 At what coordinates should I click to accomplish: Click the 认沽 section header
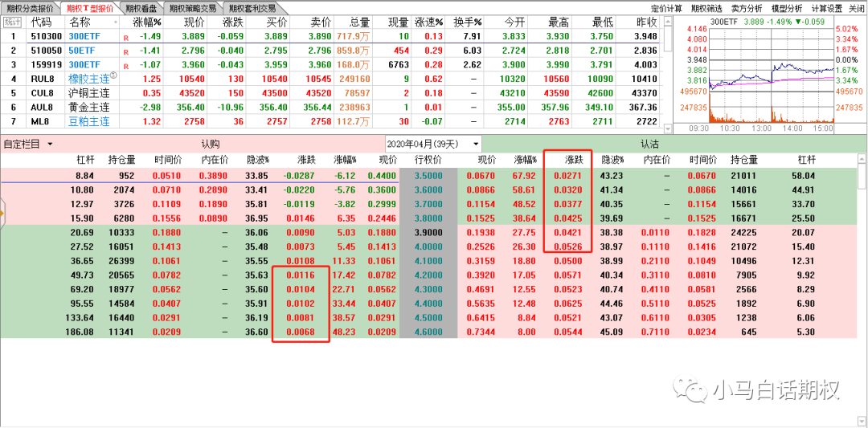(x=650, y=145)
